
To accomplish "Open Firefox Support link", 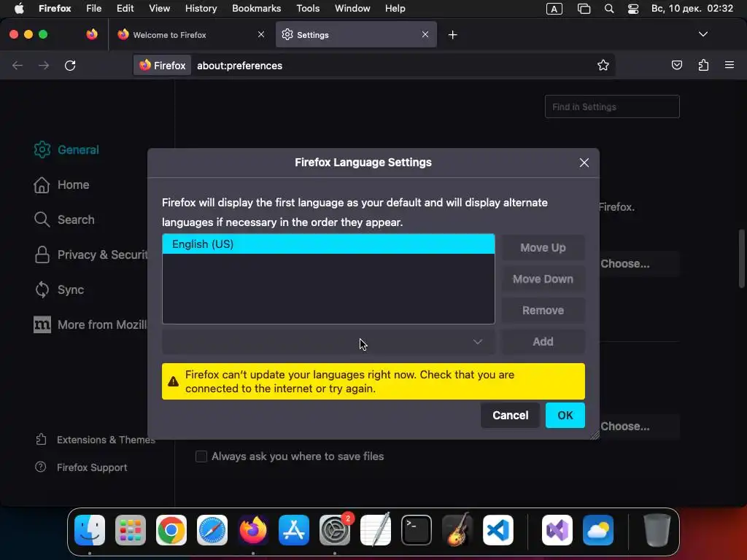I will [x=81, y=467].
